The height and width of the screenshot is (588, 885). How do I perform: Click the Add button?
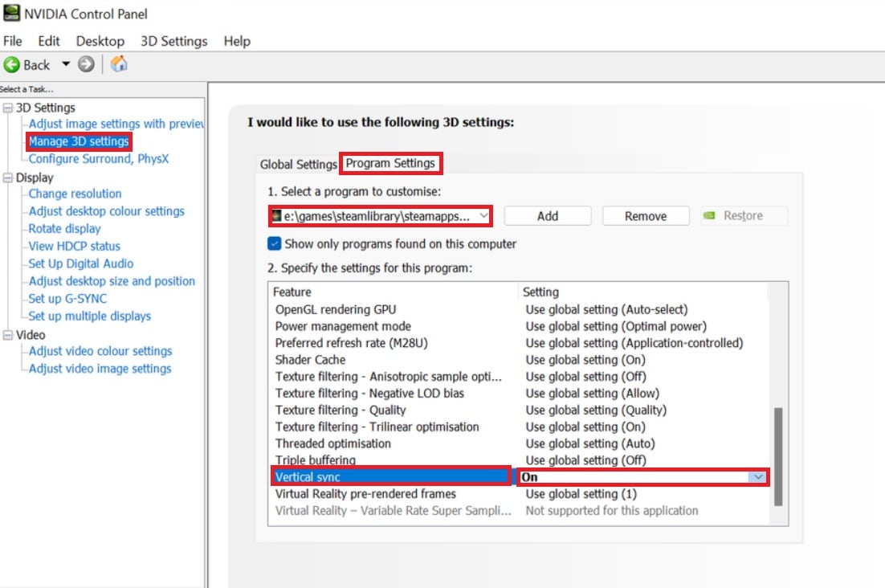[548, 216]
